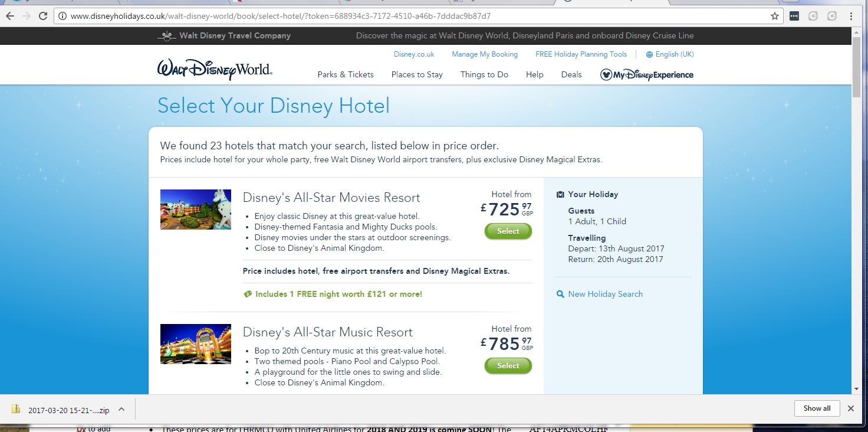Start a New Holiday Search
The width and height of the screenshot is (868, 432).
[x=605, y=294]
